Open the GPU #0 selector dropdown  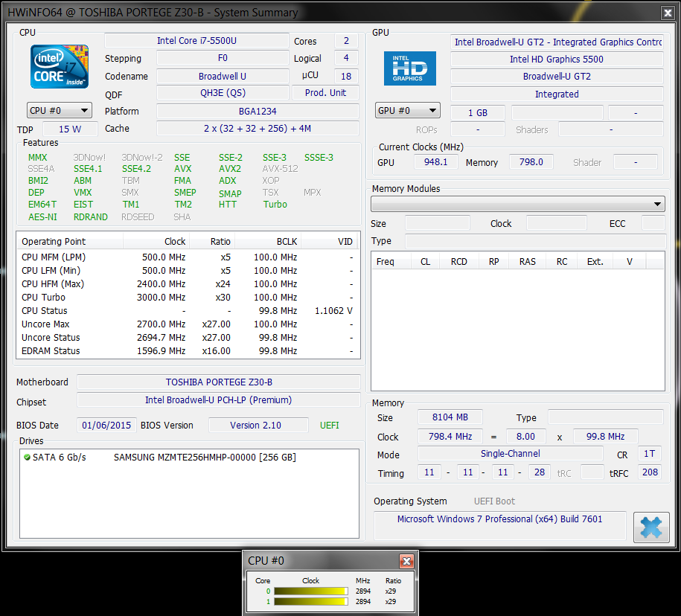point(407,110)
